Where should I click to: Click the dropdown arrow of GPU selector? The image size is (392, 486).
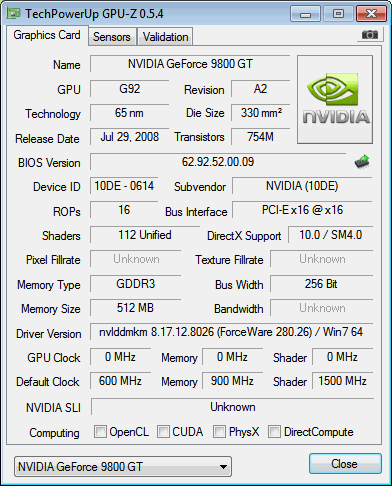point(223,467)
